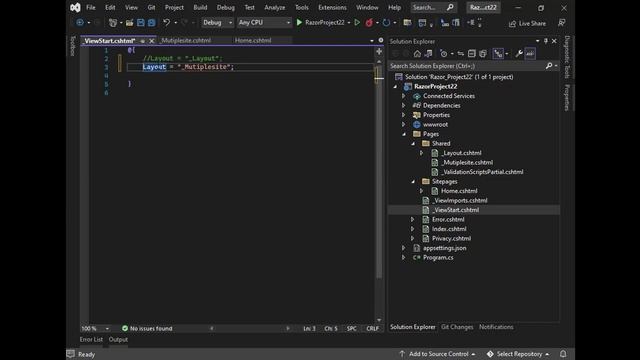640x360 pixels.
Task: Toggle Preview Selected Items button
Action: [x=530, y=53]
